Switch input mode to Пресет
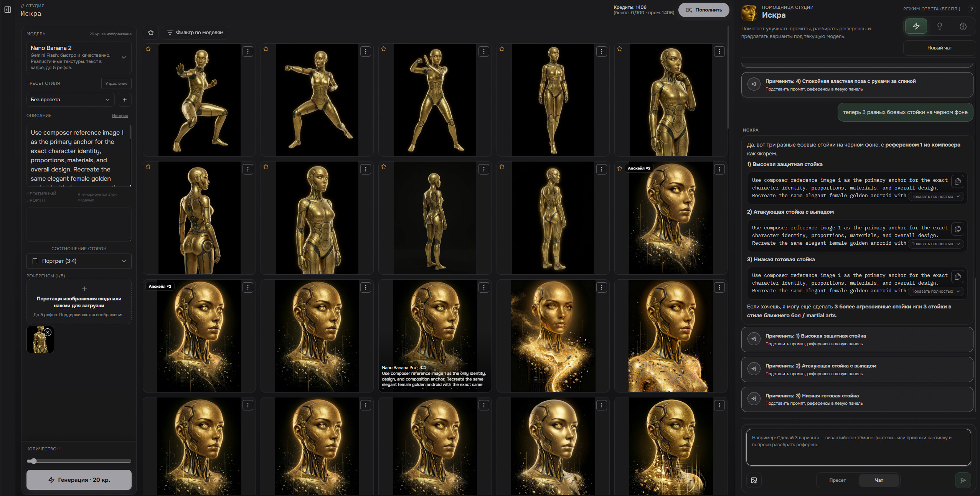 [x=837, y=480]
